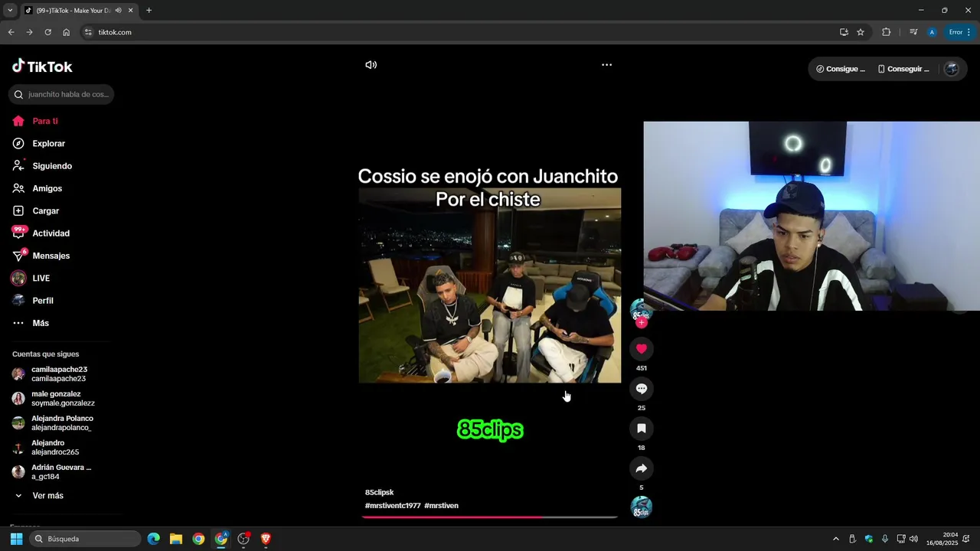The width and height of the screenshot is (980, 551).
Task: Seek on the video progress bar
Action: (x=490, y=517)
